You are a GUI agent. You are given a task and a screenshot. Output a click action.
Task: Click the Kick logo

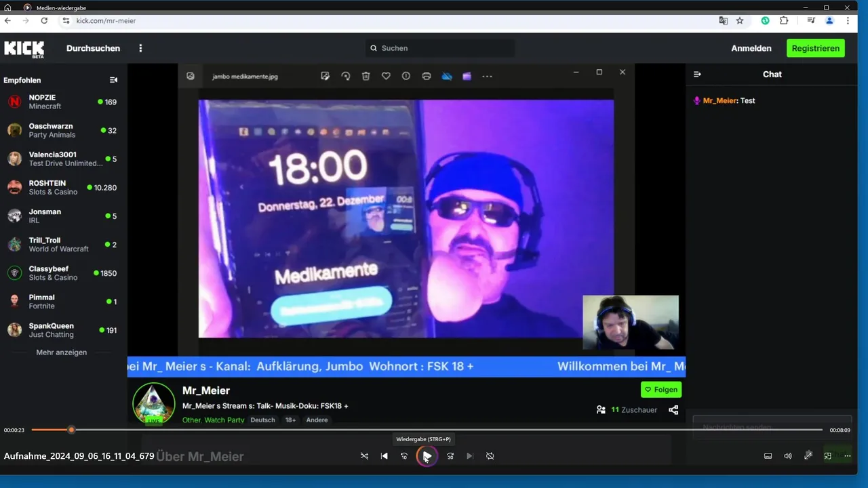click(x=24, y=49)
